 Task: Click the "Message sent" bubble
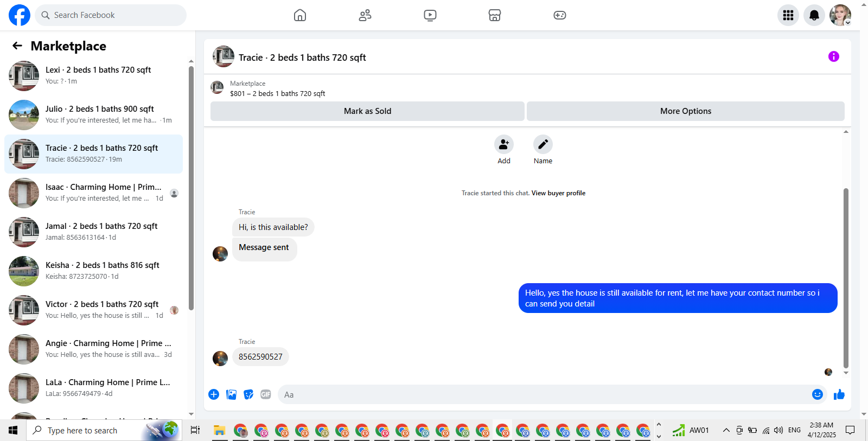point(264,248)
